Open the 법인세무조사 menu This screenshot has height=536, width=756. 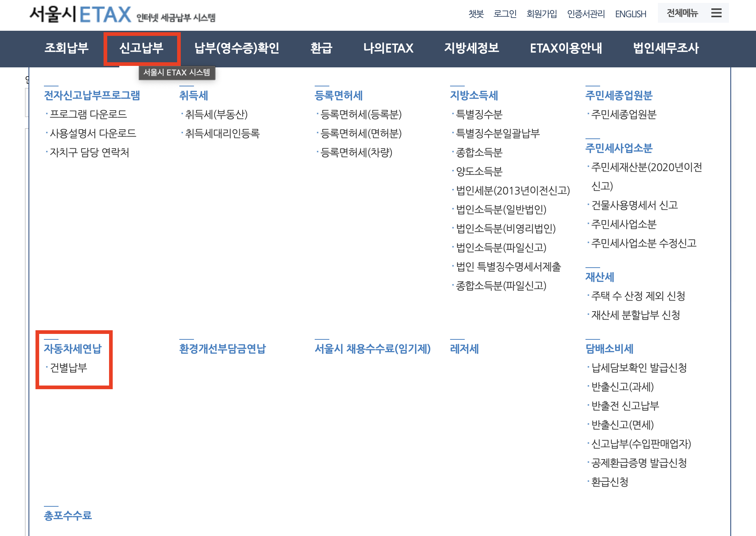pos(666,48)
